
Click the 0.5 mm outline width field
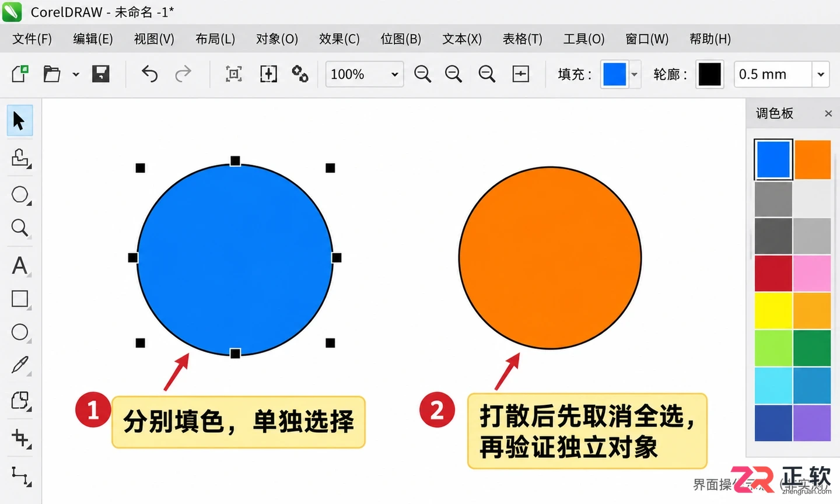(x=773, y=74)
